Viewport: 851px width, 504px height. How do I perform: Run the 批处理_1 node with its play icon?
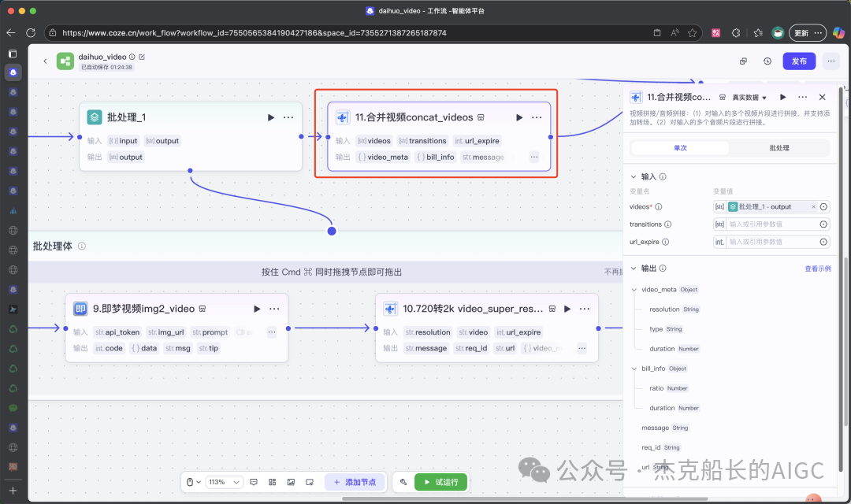tap(271, 117)
